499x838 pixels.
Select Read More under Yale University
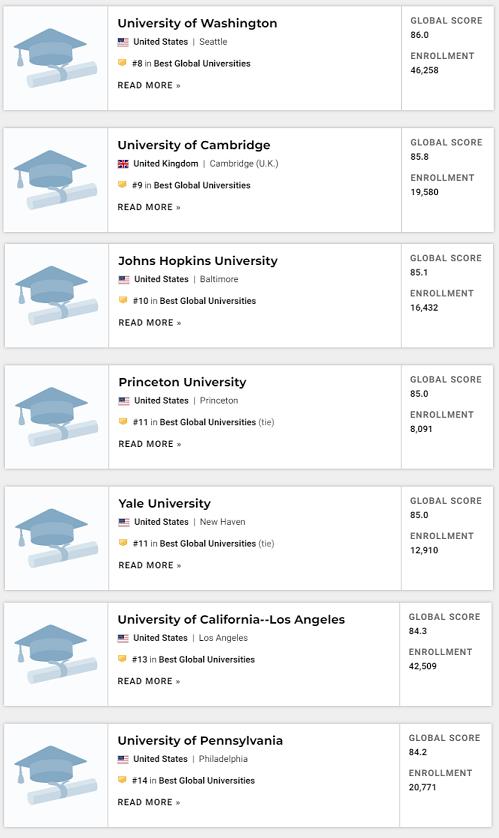pyautogui.click(x=150, y=565)
